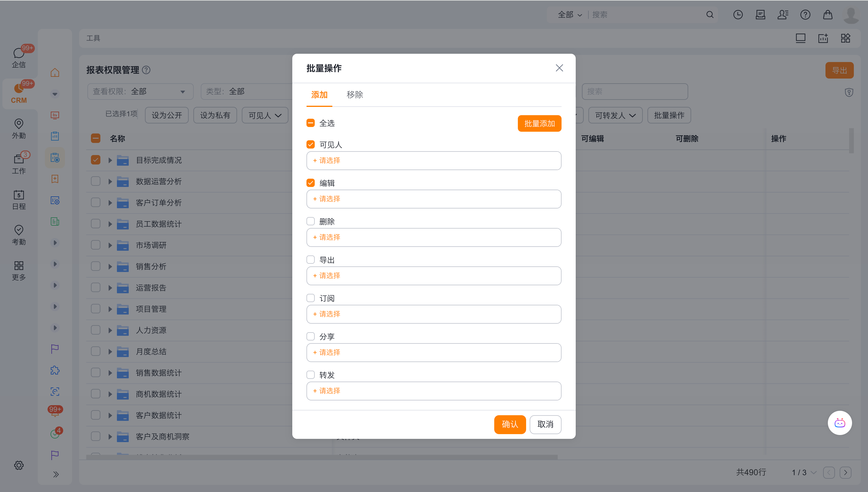Open the shopping bag icon in top bar
The height and width of the screenshot is (492, 868).
(x=828, y=14)
